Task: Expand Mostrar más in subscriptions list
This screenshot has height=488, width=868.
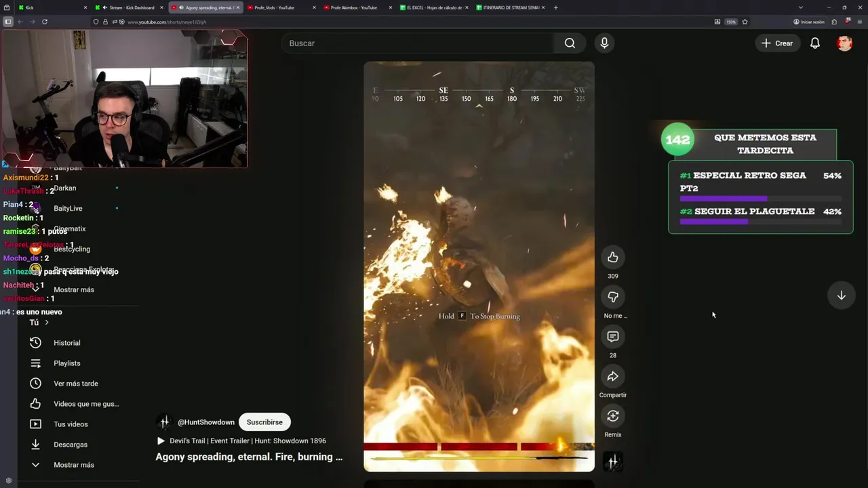Action: (x=74, y=290)
